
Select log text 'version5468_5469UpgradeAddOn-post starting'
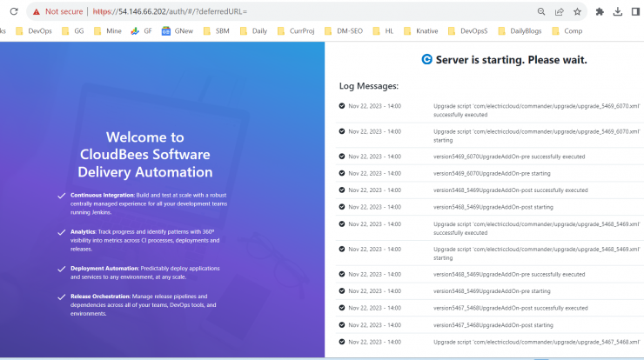coord(493,207)
